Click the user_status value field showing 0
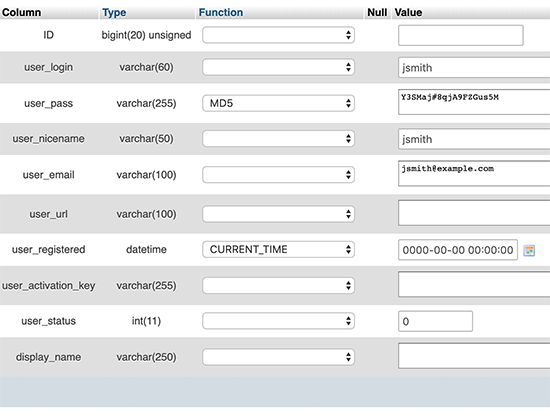The image size is (550, 416). [435, 321]
